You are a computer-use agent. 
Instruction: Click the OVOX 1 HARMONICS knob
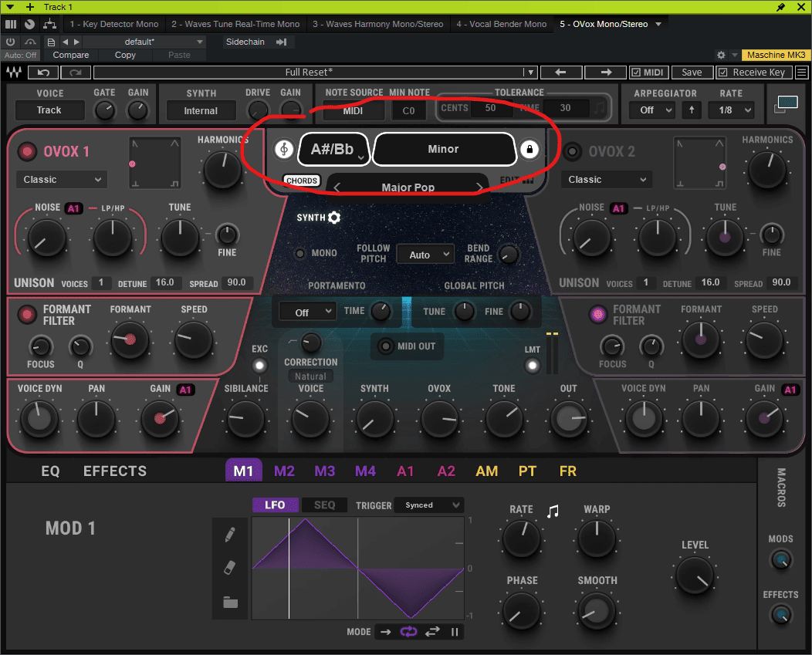222,171
